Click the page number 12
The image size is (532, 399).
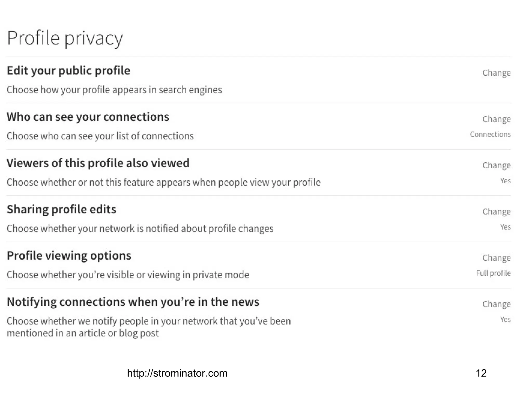coord(481,373)
